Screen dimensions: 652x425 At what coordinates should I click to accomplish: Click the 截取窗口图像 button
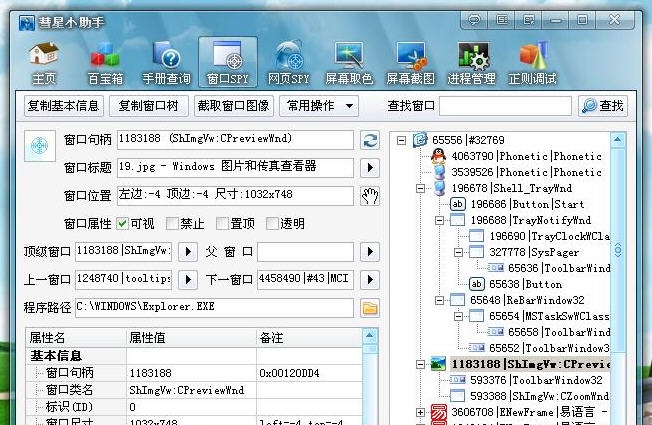(234, 106)
